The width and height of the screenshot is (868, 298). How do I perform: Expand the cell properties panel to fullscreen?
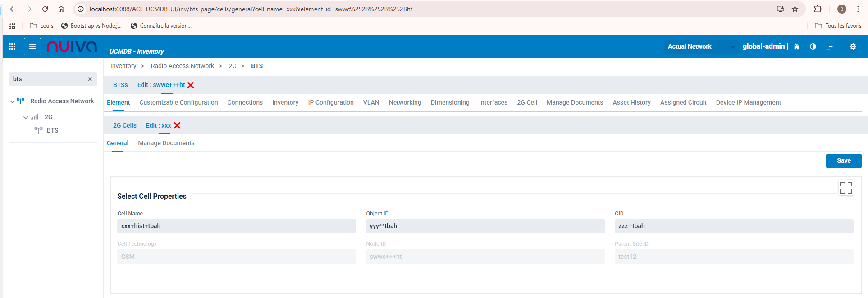[x=846, y=188]
